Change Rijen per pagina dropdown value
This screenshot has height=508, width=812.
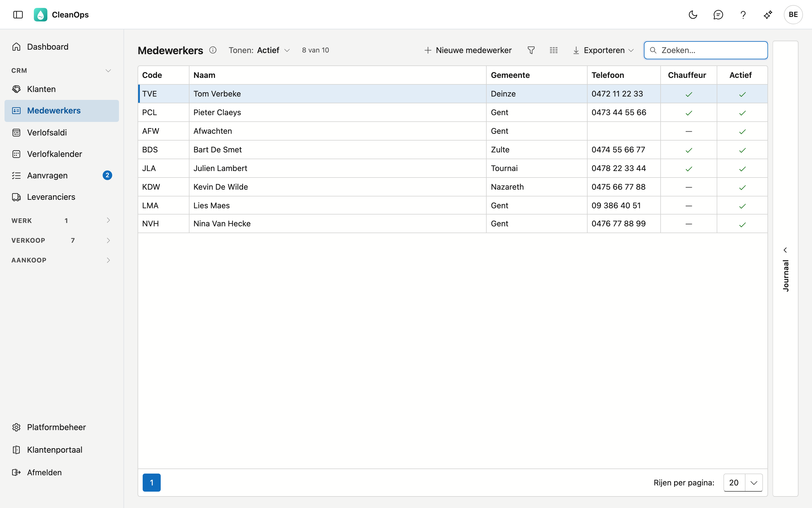click(x=743, y=483)
